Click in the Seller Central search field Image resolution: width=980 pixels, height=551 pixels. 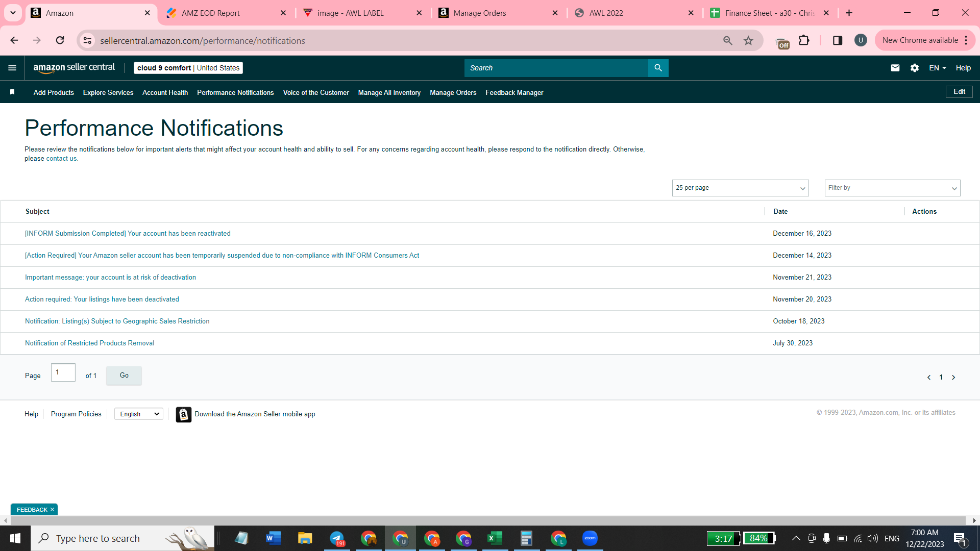[556, 68]
